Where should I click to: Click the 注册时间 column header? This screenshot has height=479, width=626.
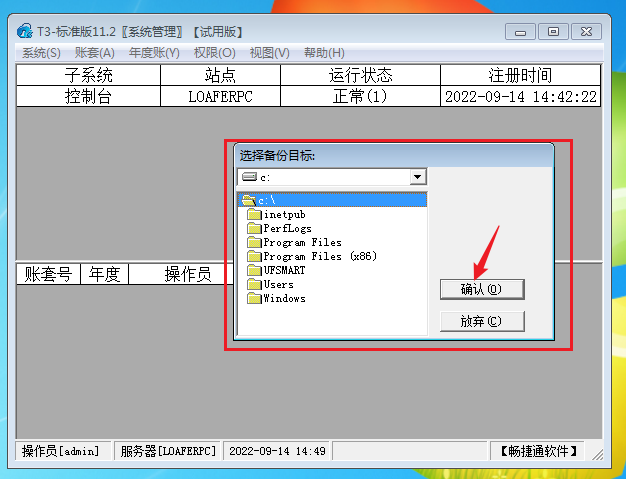[521, 75]
